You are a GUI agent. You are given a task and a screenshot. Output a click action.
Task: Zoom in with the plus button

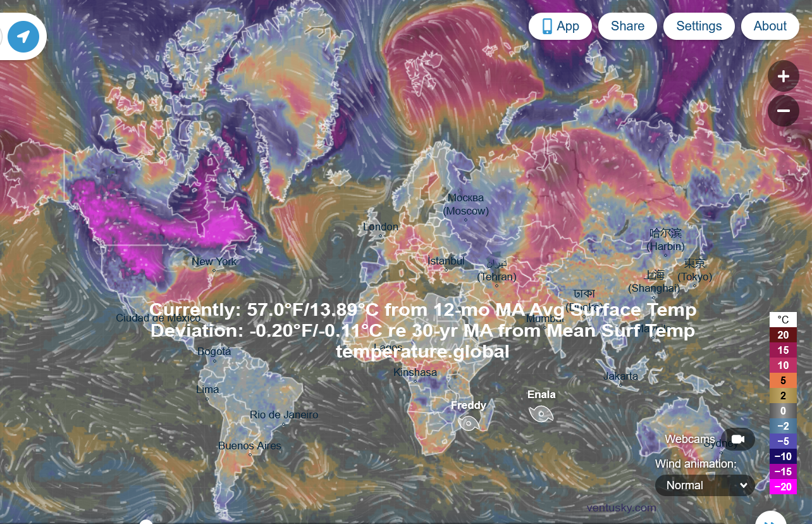783,77
